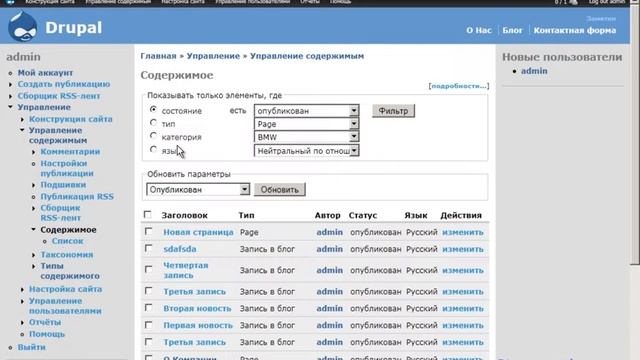Click изменить for Вторая новость row

coord(463,309)
